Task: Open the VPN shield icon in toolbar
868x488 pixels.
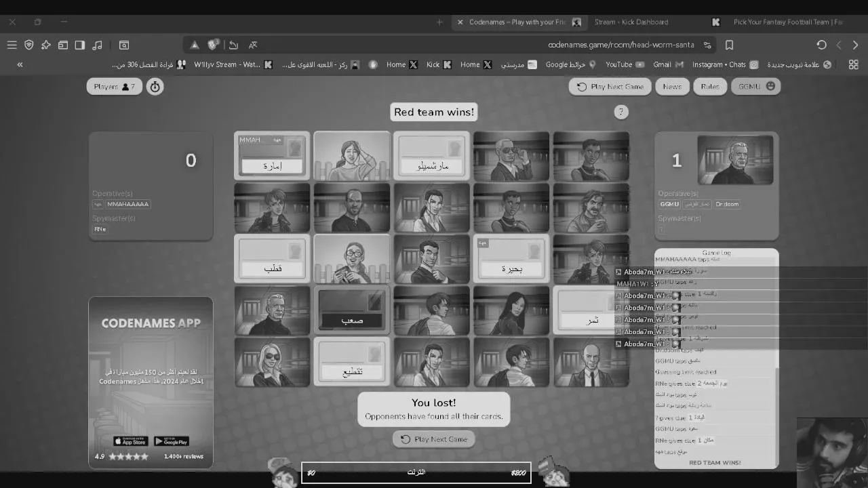Action: click(28, 45)
